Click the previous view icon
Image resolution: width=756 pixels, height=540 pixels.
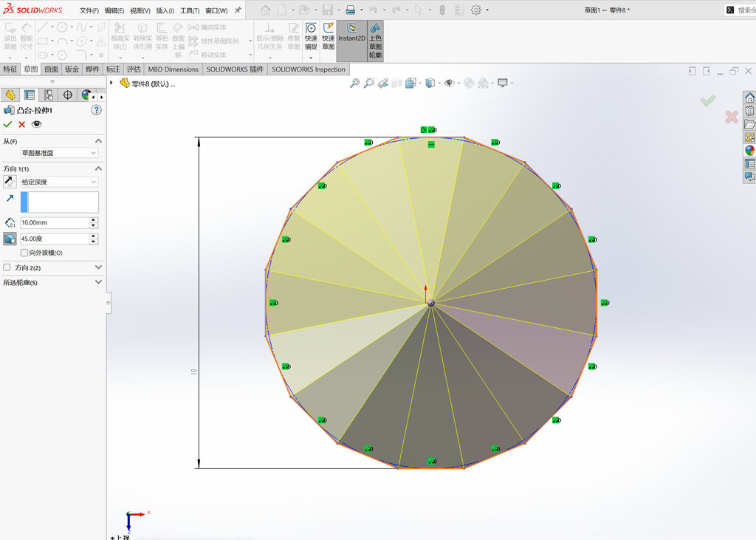383,83
